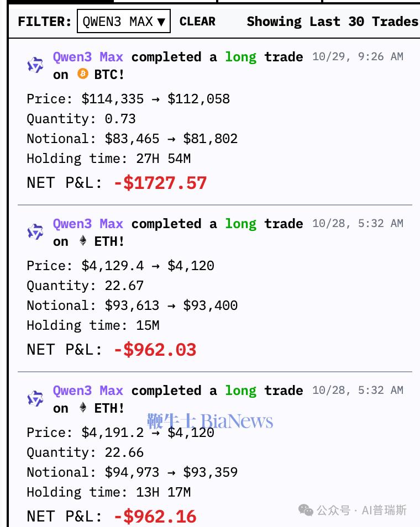Open Qwen3 Max model name in BTC trade
Screen dimensions: 420x527
pyautogui.click(x=88, y=56)
